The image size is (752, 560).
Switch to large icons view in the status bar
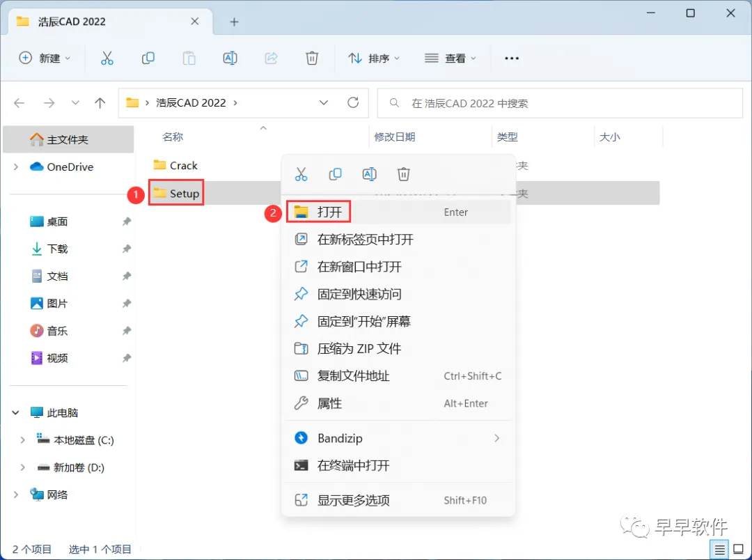[739, 550]
